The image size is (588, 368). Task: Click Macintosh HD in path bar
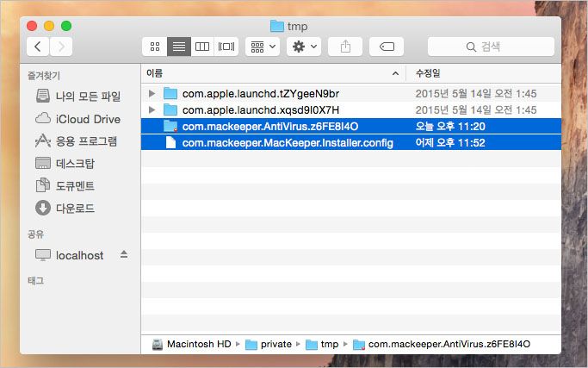point(192,344)
